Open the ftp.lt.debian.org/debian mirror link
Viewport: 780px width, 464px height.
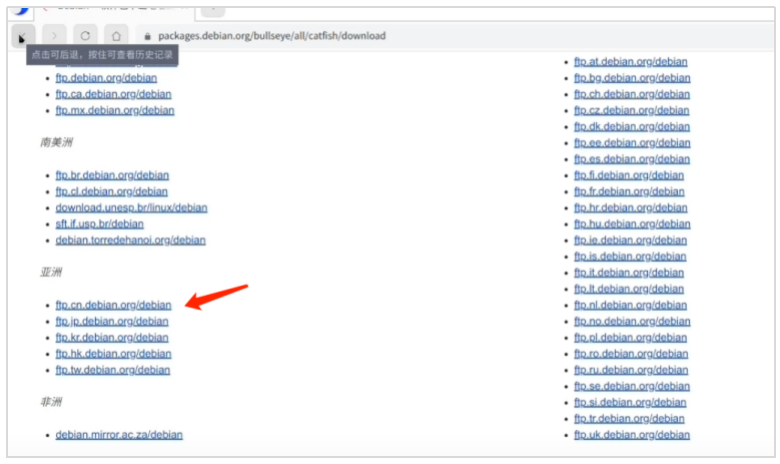pos(629,289)
